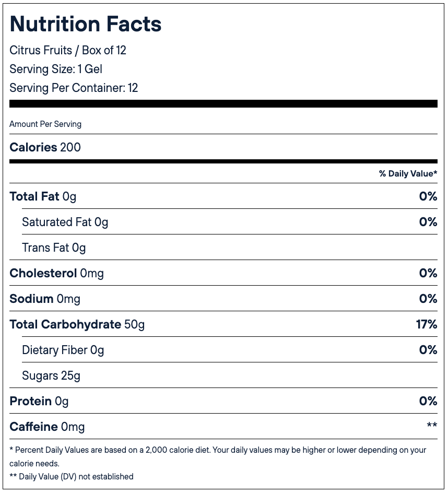This screenshot has width=448, height=493.
Task: Select the Saturated Fat 0g row label
Action: [65, 222]
